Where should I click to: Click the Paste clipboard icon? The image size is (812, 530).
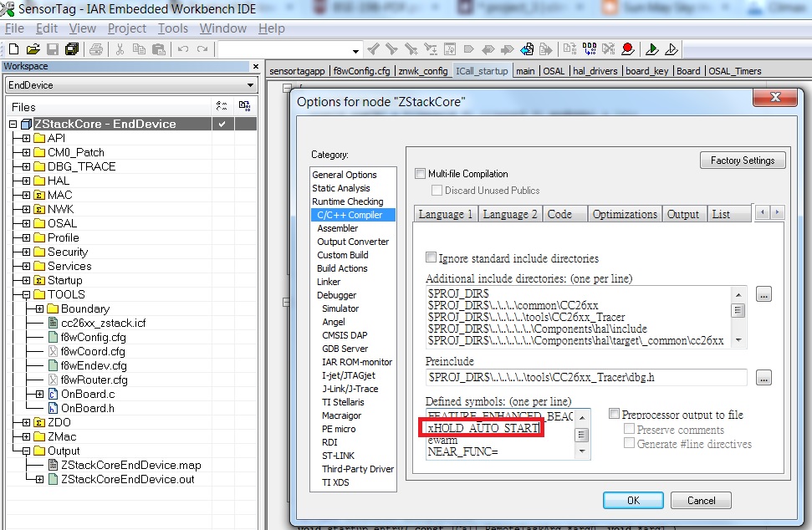[x=159, y=49]
